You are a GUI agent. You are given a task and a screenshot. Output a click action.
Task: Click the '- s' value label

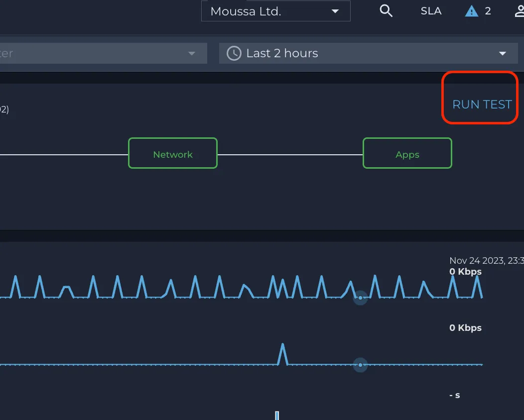click(x=455, y=395)
